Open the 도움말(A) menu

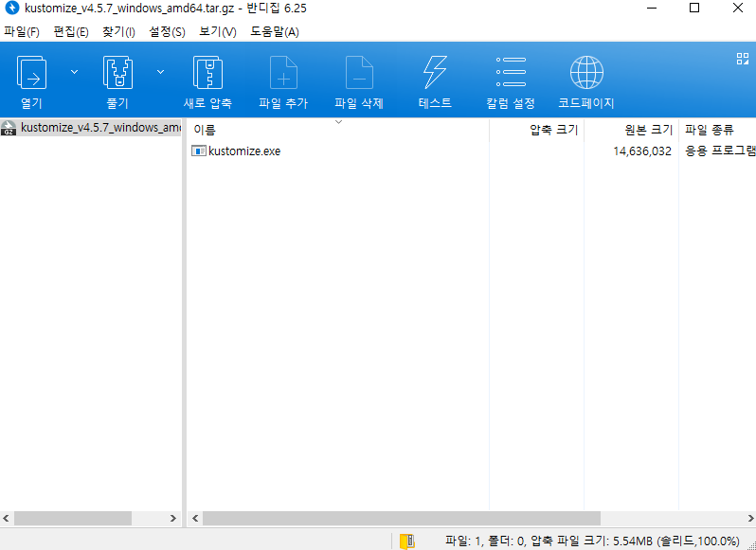pos(275,32)
